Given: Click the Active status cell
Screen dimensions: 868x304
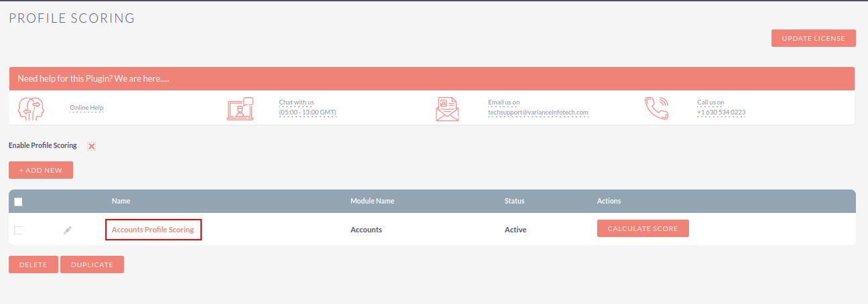Looking at the screenshot, I should [515, 230].
